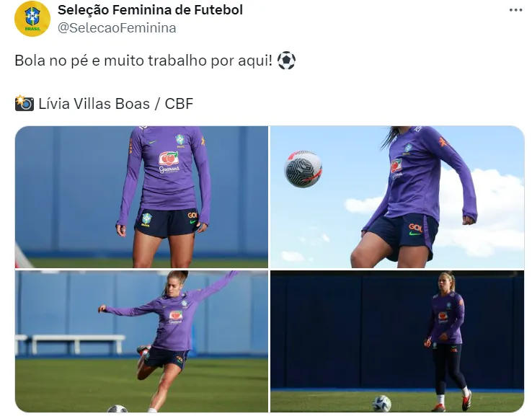Image resolution: width=532 pixels, height=416 pixels.
Task: Click the soccer ball emoji in the tweet text
Action: (x=286, y=61)
